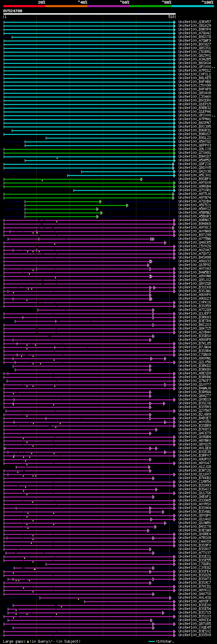The height and width of the screenshot is (644, 217).
Task: Open the UniRef100_Q2Y5H7 hit
Action: click(195, 411)
